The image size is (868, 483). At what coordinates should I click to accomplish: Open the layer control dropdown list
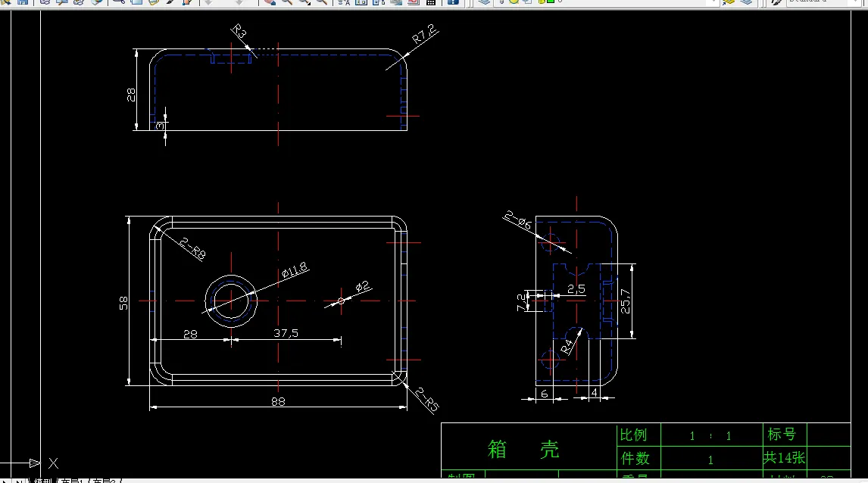(x=607, y=2)
